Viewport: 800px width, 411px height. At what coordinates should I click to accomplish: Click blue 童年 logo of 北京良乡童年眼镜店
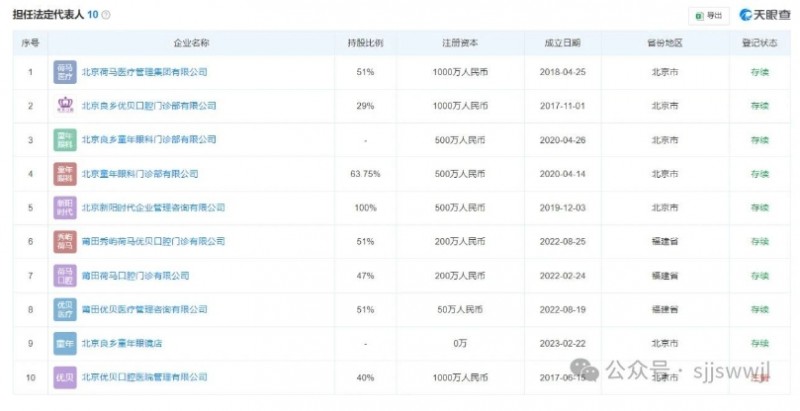pos(65,343)
